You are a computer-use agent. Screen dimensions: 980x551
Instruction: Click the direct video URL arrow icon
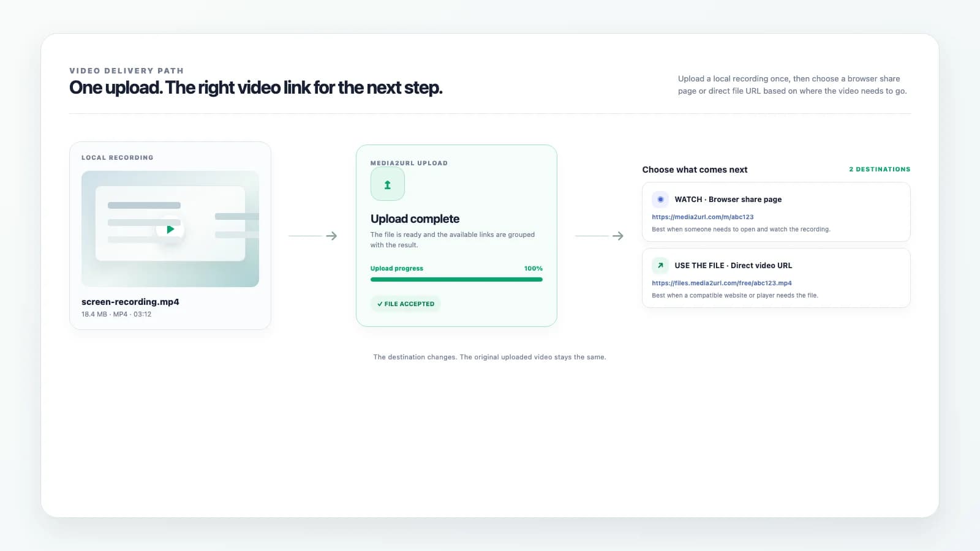click(660, 265)
